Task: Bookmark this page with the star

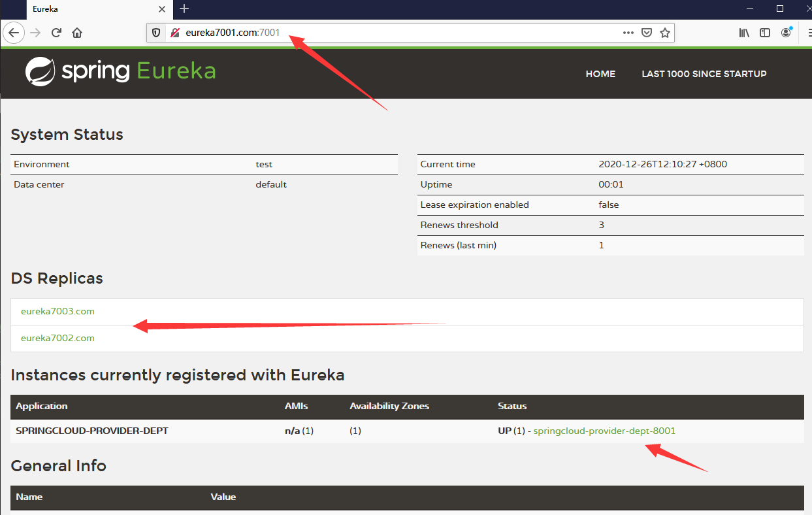Action: pyautogui.click(x=665, y=33)
